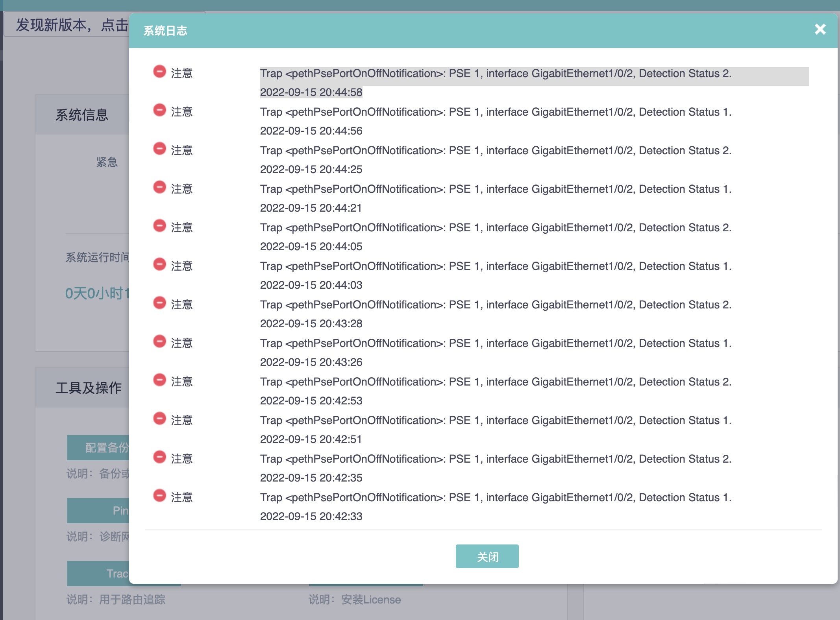Viewport: 840px width, 620px height.
Task: Click log message dated 20:44:03
Action: pyautogui.click(x=495, y=266)
